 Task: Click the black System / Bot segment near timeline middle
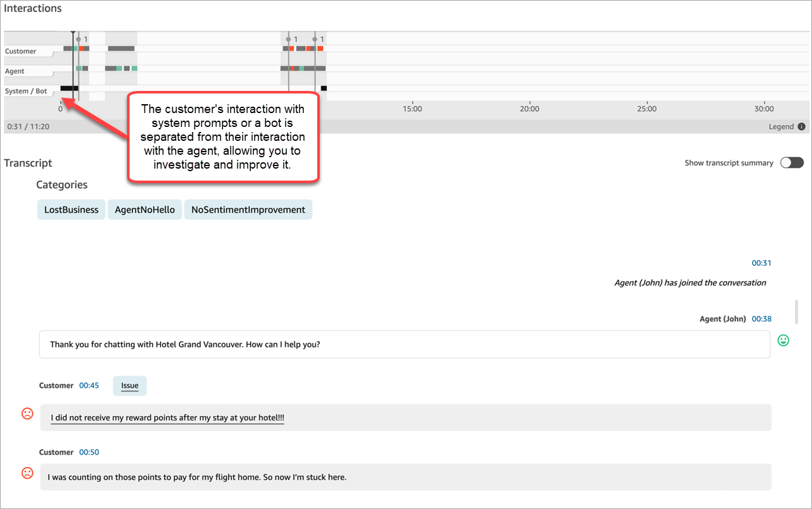coord(324,88)
